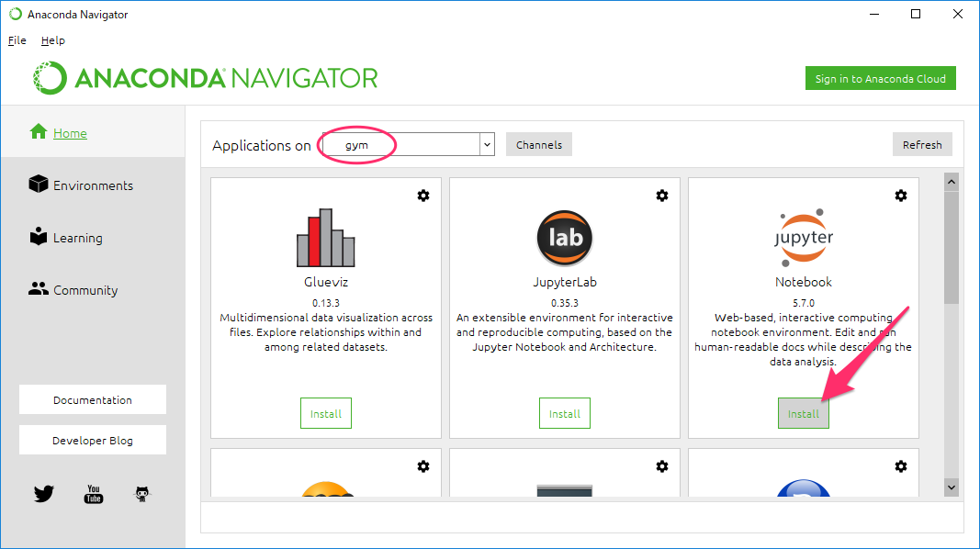Click the Notebook version 5.7.0 text
The image size is (980, 549).
click(803, 303)
